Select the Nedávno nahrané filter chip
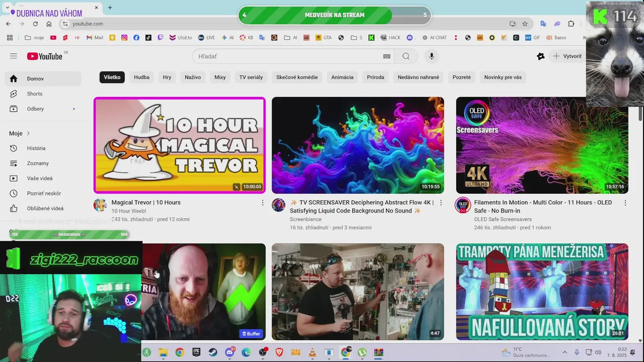Screen dimensions: 644x362 418,77
